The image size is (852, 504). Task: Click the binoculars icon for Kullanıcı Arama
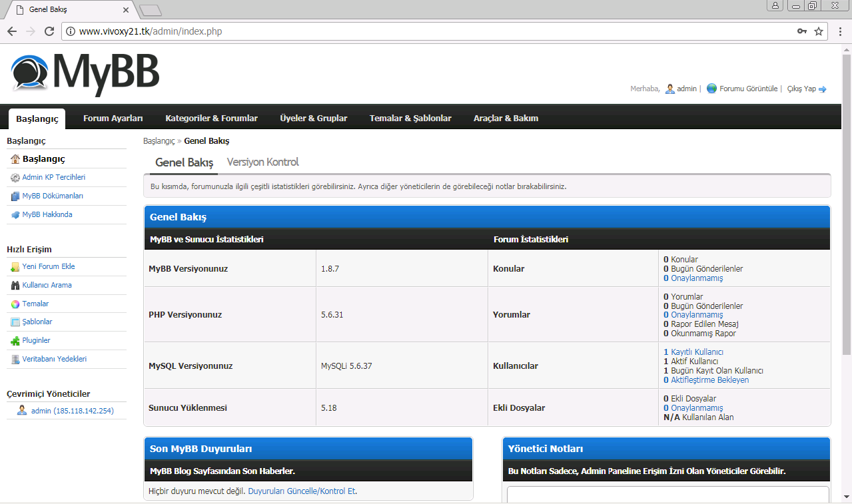pyautogui.click(x=15, y=286)
